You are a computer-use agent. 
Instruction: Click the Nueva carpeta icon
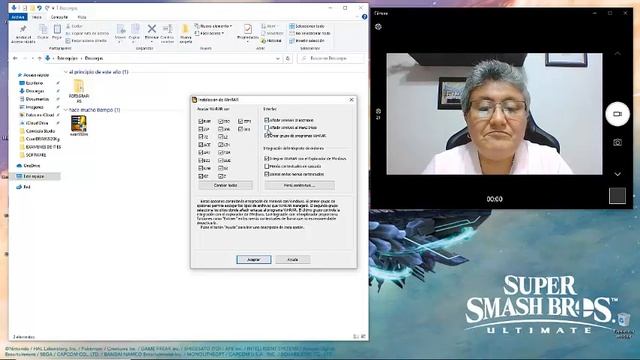(x=185, y=29)
